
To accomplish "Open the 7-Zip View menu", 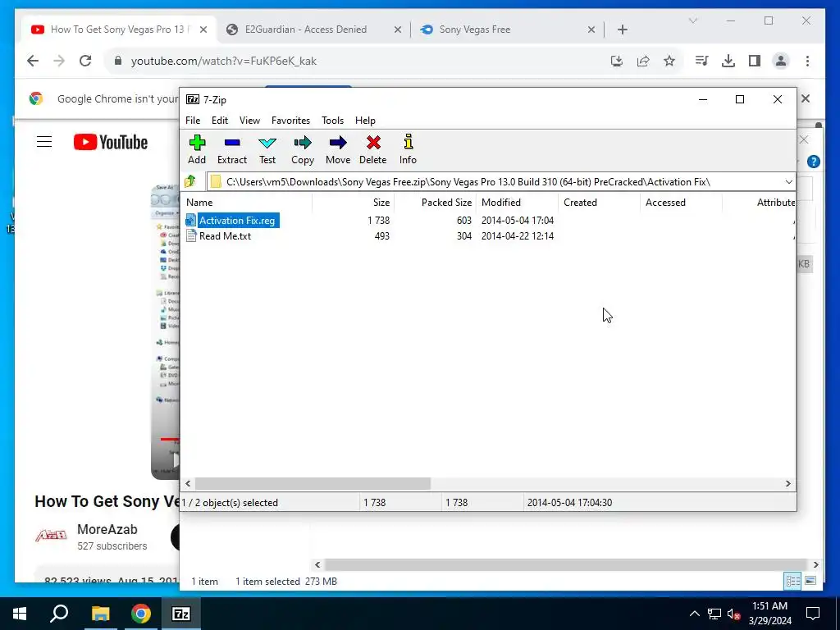I will click(249, 121).
